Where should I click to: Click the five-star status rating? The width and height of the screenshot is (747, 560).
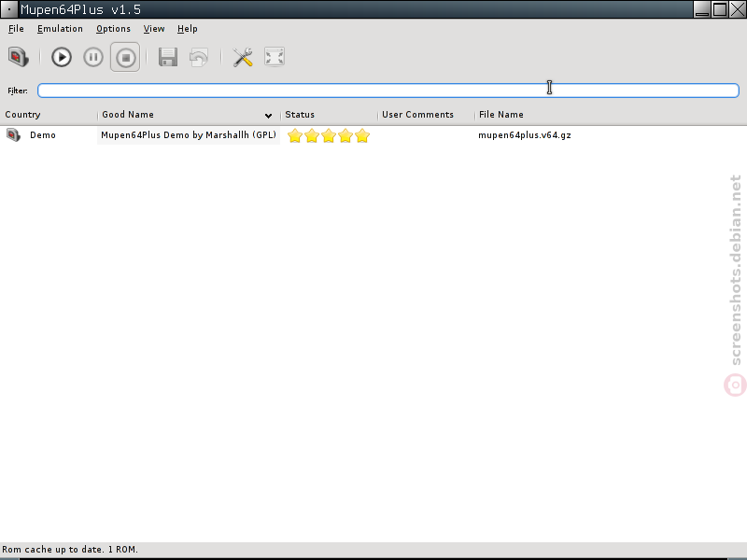(329, 135)
